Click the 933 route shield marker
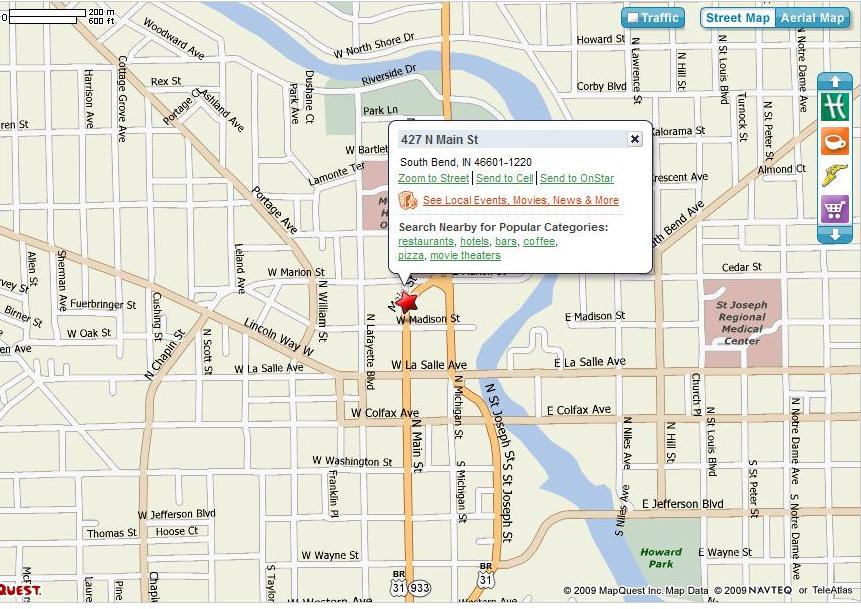The width and height of the screenshot is (861, 609). pos(420,588)
